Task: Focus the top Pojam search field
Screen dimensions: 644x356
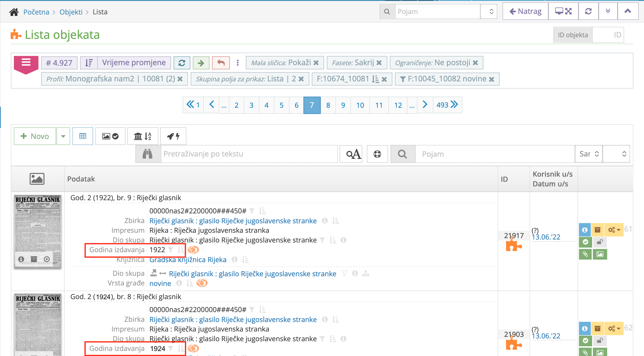Action: 438,12
